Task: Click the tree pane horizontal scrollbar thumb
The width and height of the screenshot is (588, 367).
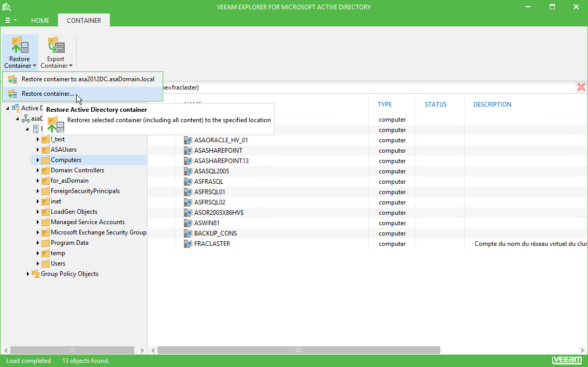Action: [x=72, y=350]
